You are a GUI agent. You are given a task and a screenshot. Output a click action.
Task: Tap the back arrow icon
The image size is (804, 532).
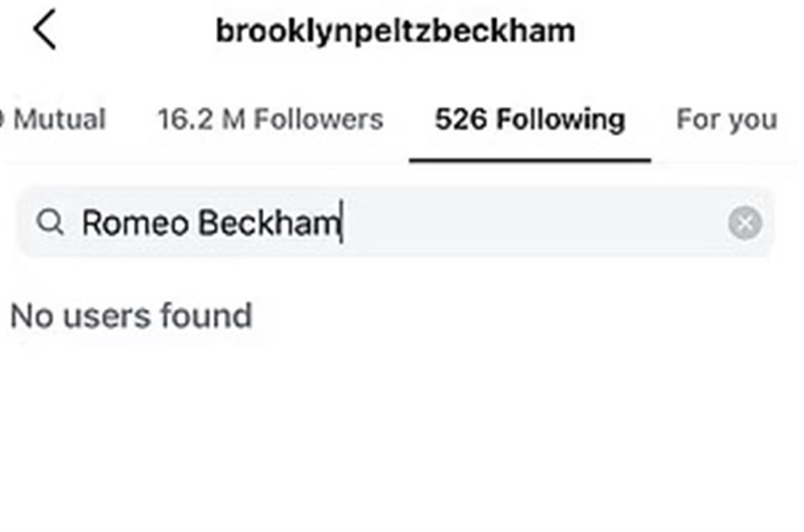point(45,31)
